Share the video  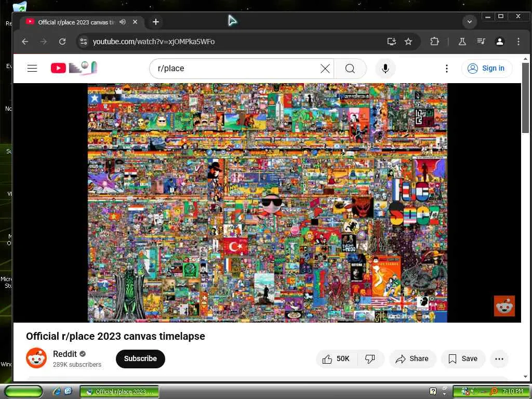coord(412,358)
